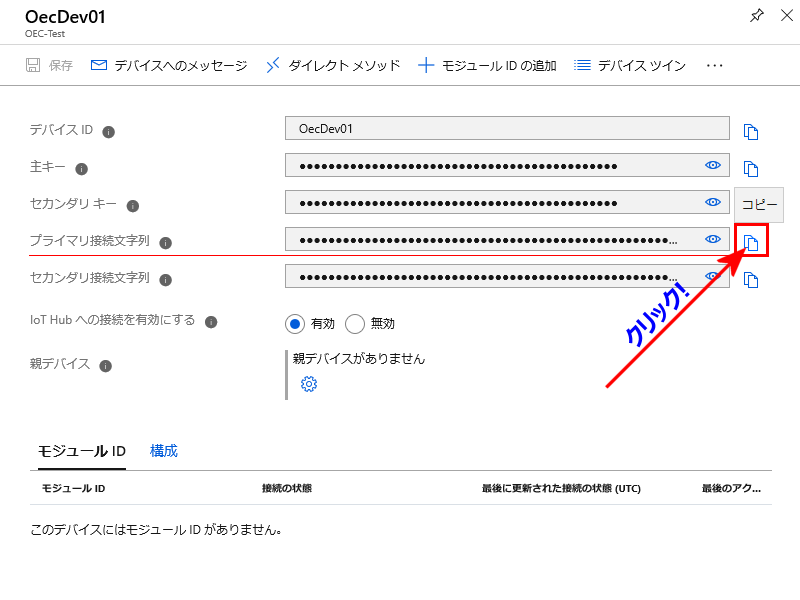Open the more options ellipsis menu
This screenshot has width=800, height=600.
tap(714, 65)
